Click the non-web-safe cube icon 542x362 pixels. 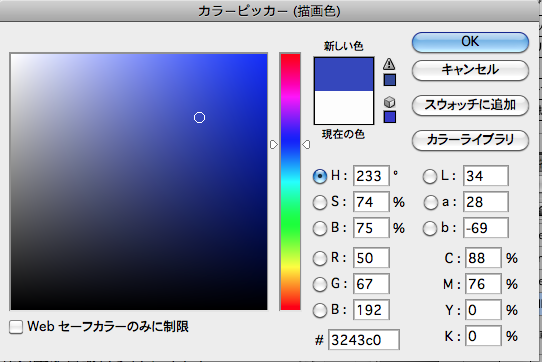[x=390, y=102]
